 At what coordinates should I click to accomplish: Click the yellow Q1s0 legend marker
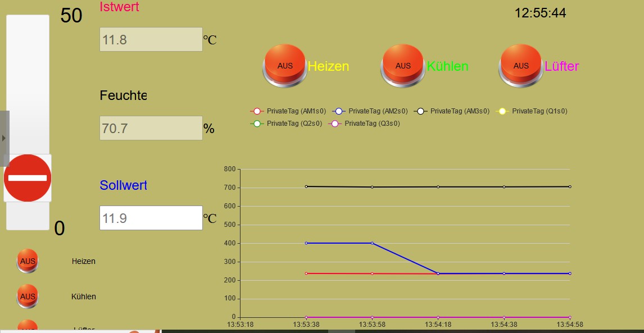502,111
